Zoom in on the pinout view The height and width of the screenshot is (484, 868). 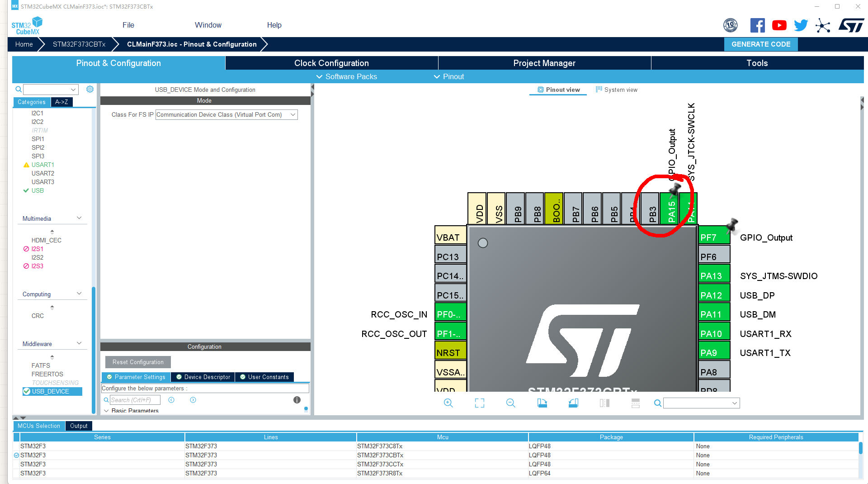448,403
